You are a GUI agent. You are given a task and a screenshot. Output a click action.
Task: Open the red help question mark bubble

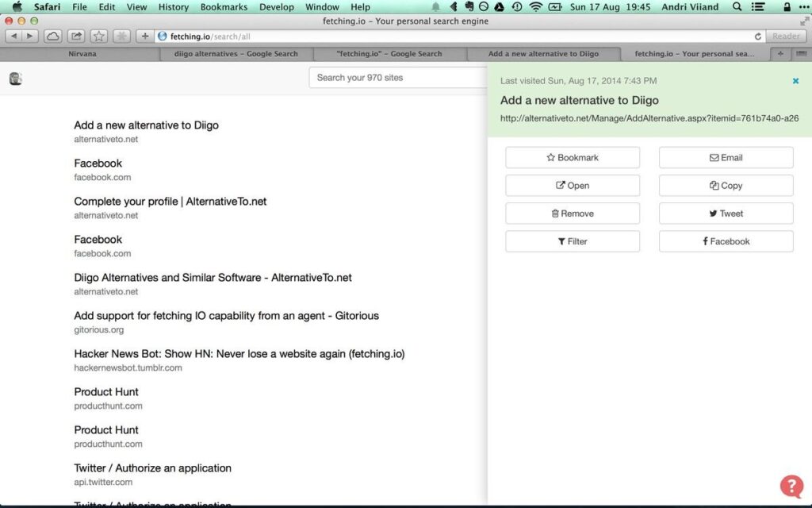(792, 487)
